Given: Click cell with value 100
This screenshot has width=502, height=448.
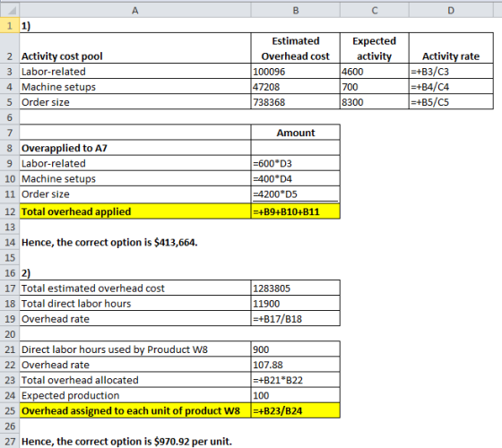Looking at the screenshot, I should coord(296,395).
